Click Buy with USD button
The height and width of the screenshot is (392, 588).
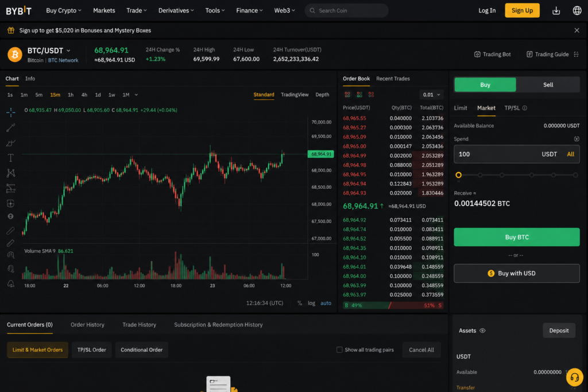pos(516,273)
